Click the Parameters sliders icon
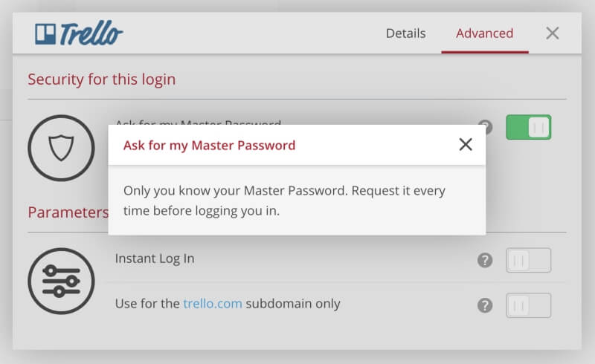595x364 pixels. (61, 281)
